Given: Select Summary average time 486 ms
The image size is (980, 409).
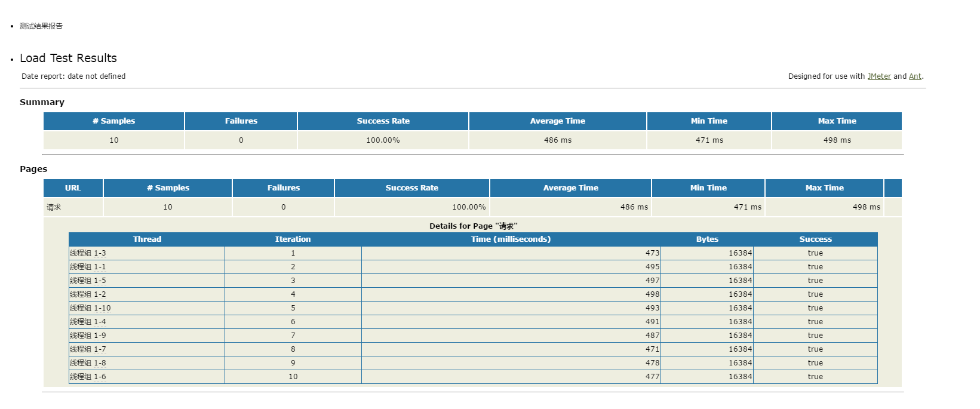Looking at the screenshot, I should (558, 140).
